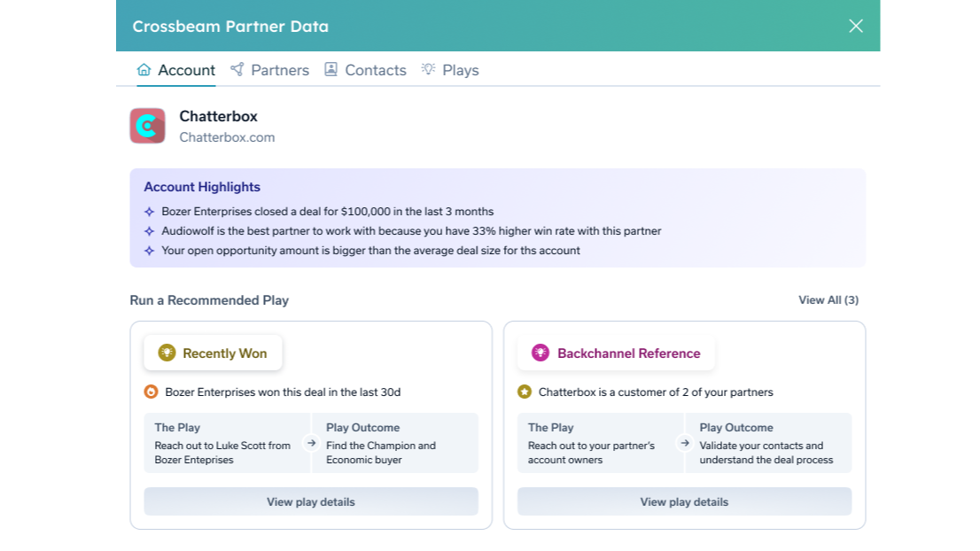Click the Chatterbox.com domain link
Viewport: 980px width, 551px height.
point(227,137)
